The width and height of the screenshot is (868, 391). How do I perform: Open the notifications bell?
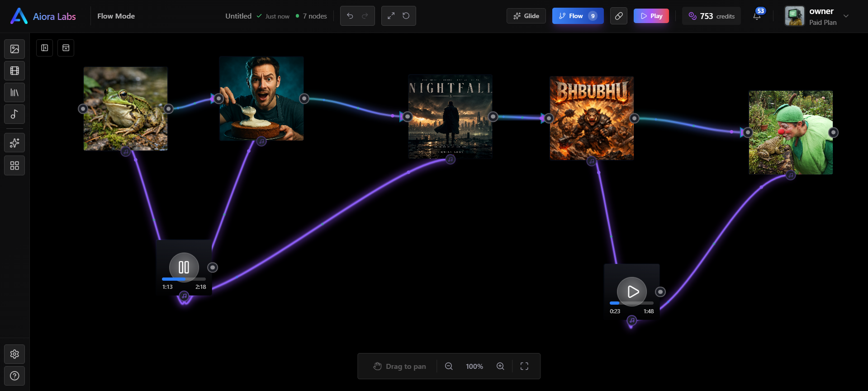click(757, 16)
